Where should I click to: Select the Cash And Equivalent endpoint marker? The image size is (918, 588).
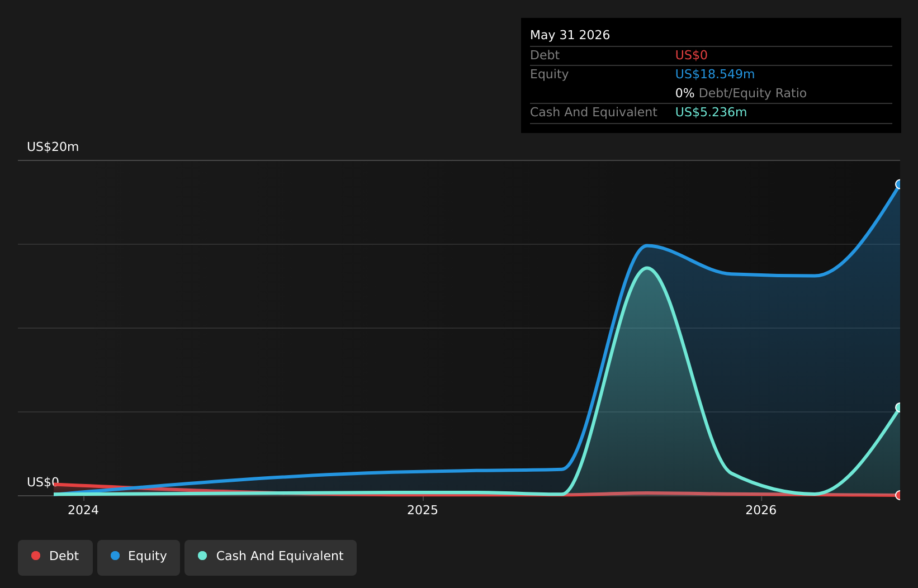point(900,407)
